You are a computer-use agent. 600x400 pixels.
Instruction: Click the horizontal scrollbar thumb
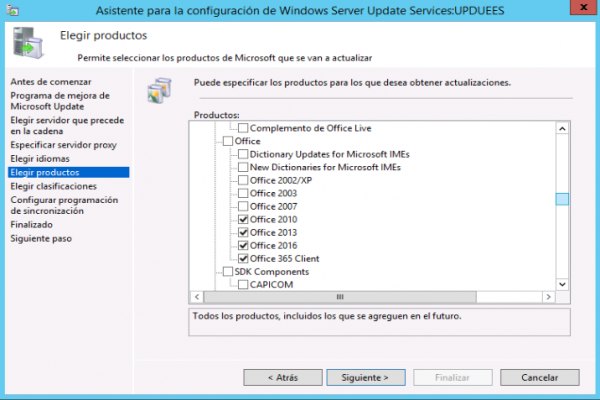[340, 297]
